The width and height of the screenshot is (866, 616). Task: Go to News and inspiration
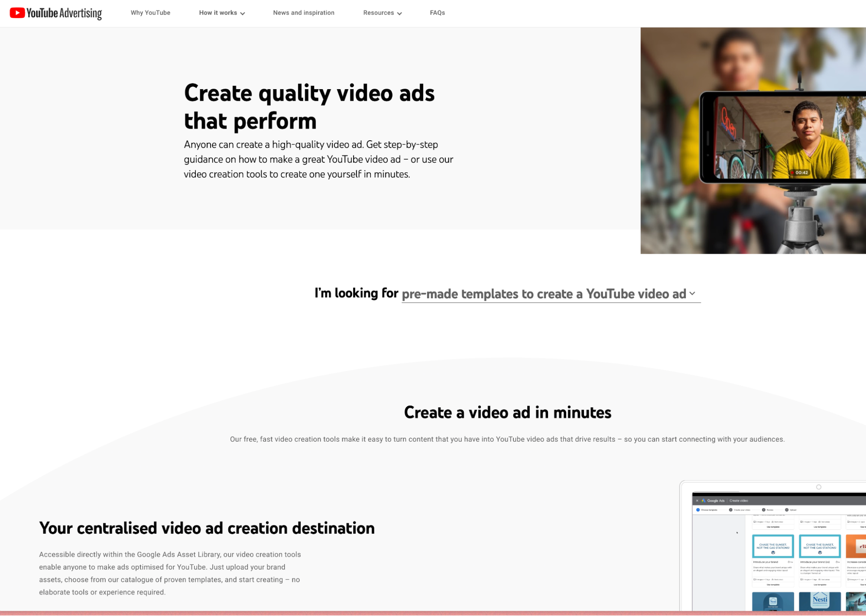coord(304,13)
